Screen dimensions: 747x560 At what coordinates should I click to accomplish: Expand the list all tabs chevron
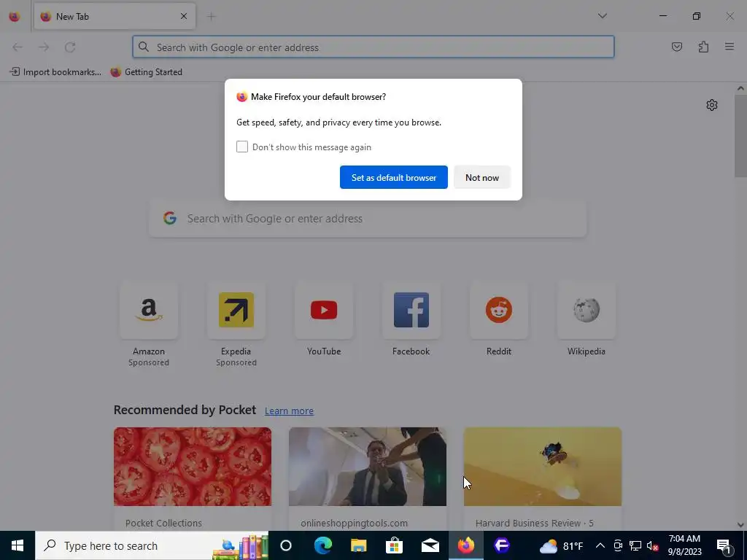pyautogui.click(x=602, y=16)
